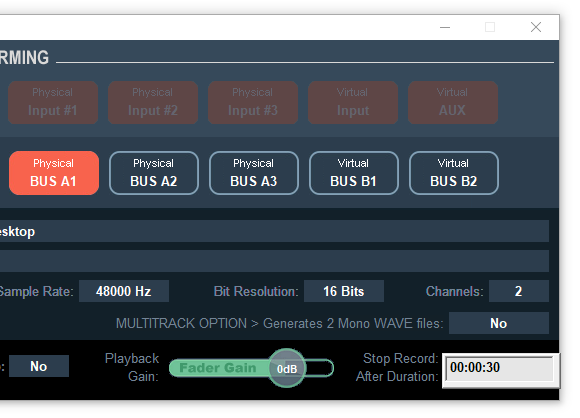Minimize the settings window

[445, 27]
